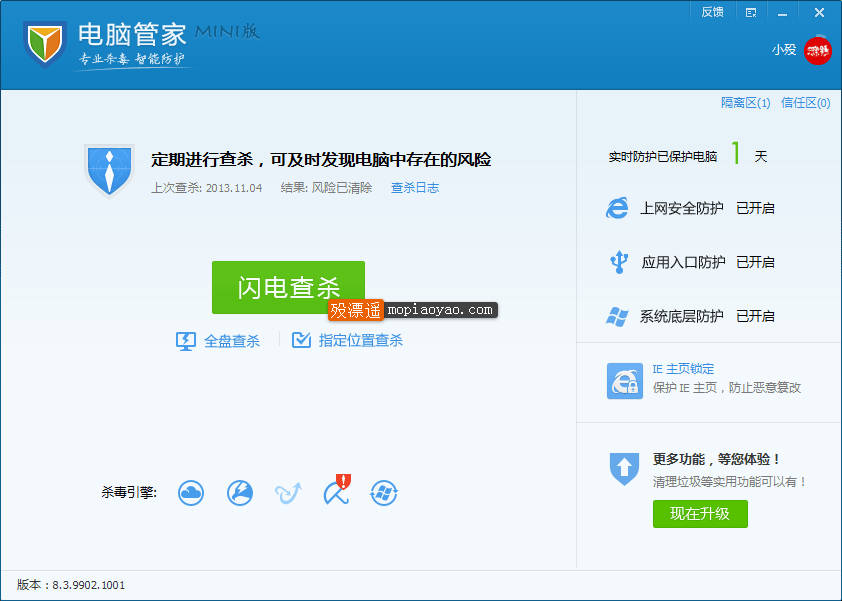
Task: Click the upgrade arrow shield icon
Action: (624, 469)
